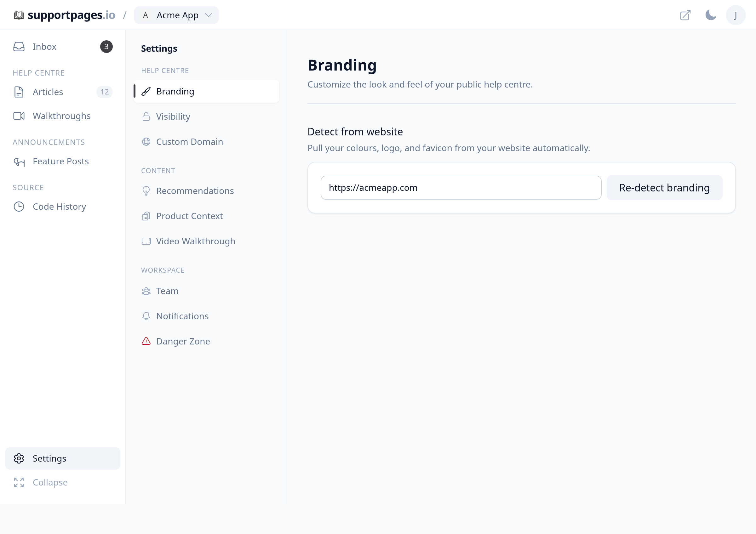Click the supportpages.io book logo icon
756x534 pixels.
point(19,15)
